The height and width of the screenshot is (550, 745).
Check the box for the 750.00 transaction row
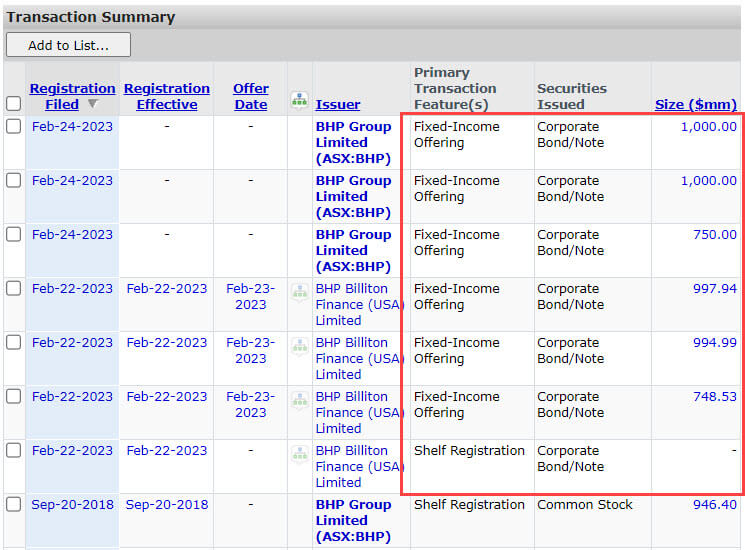tap(14, 234)
